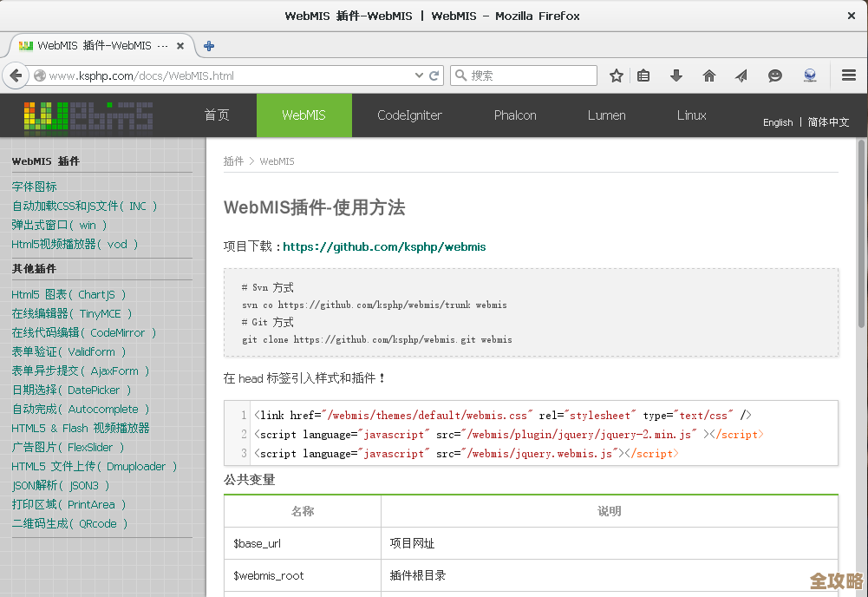Image resolution: width=868 pixels, height=597 pixels.
Task: Open a new tab with the plus icon
Action: point(209,46)
